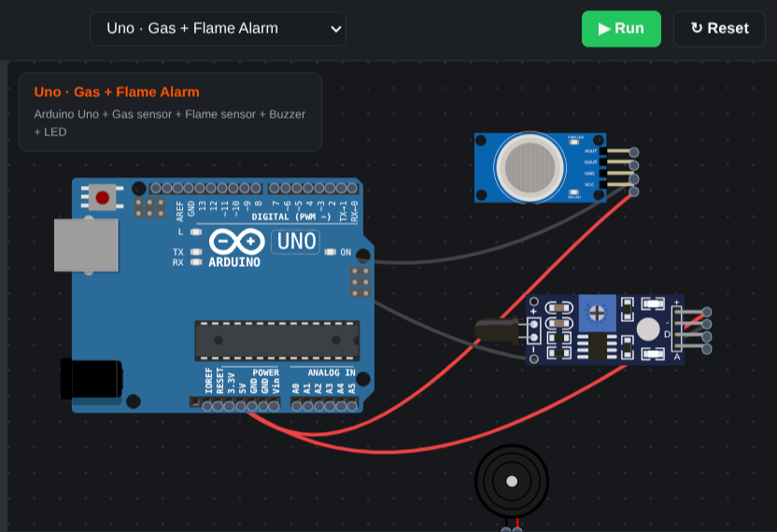Viewport: 777px width, 532px height.
Task: Click the flame sensor round white indicator LED
Action: coord(648,329)
